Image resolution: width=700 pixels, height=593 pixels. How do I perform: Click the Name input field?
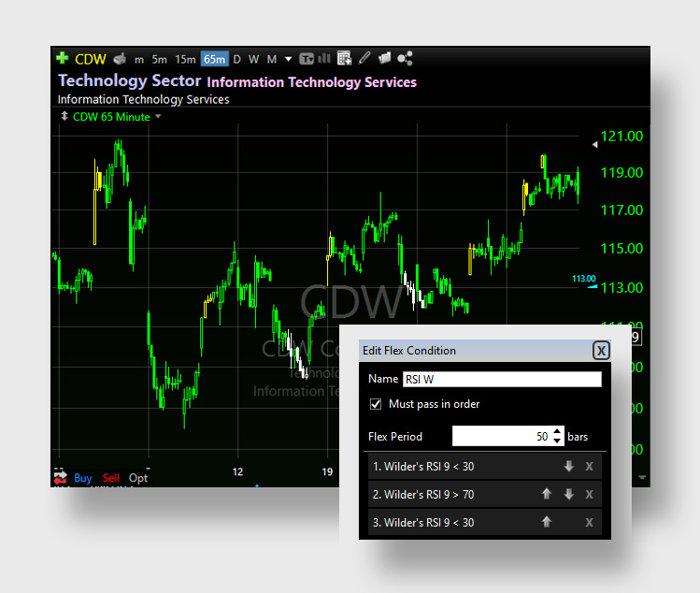(502, 379)
